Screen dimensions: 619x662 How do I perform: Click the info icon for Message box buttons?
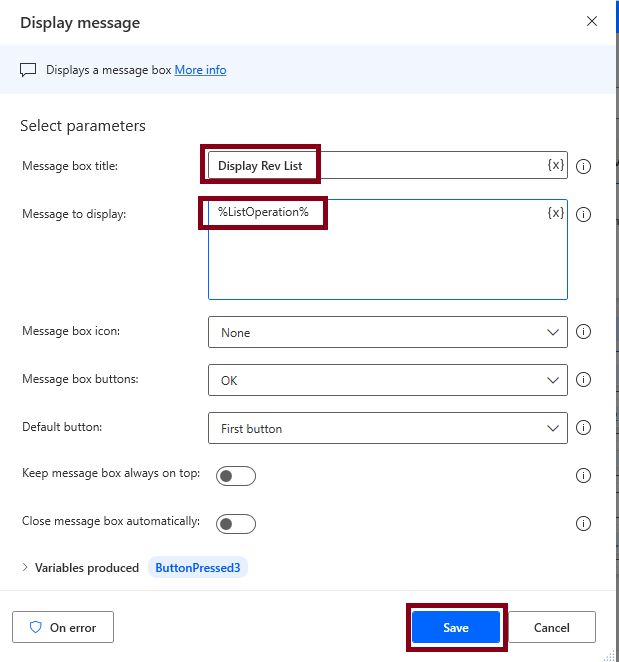tap(584, 380)
